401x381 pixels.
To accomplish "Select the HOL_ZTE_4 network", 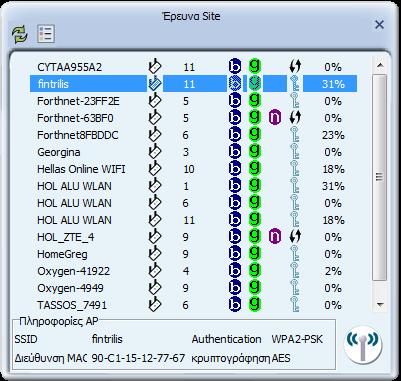I will tap(66, 237).
